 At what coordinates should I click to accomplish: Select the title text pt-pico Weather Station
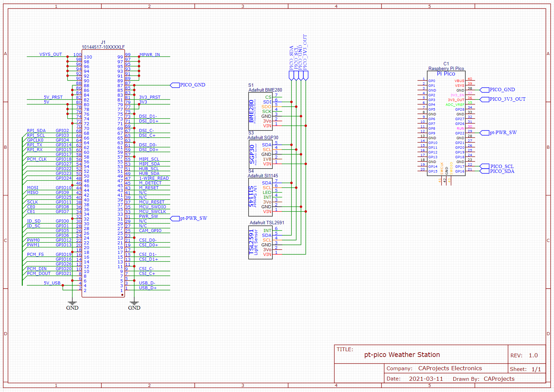402,355
